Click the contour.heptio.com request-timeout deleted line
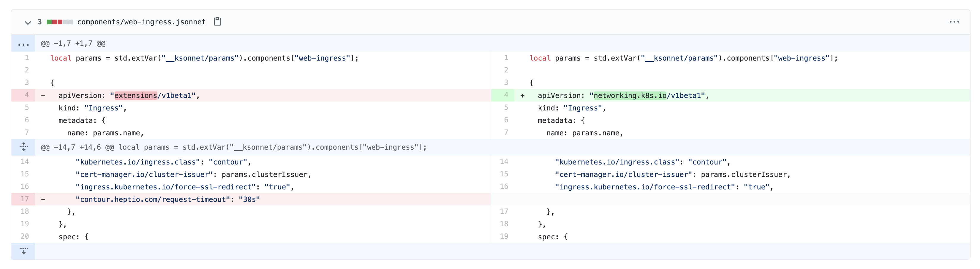The image size is (980, 269). coord(263,199)
